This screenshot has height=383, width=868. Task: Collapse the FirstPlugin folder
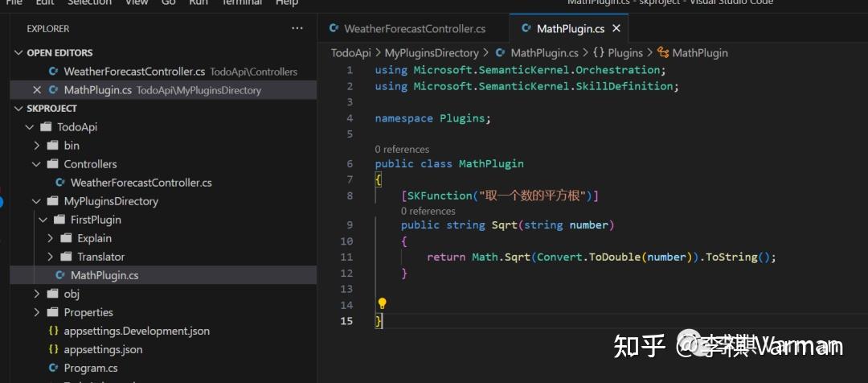pos(43,220)
